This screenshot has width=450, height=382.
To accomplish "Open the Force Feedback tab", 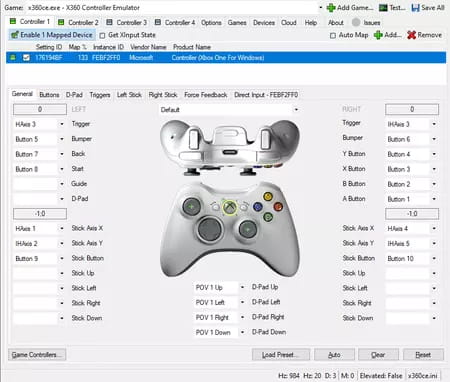I will (x=205, y=95).
